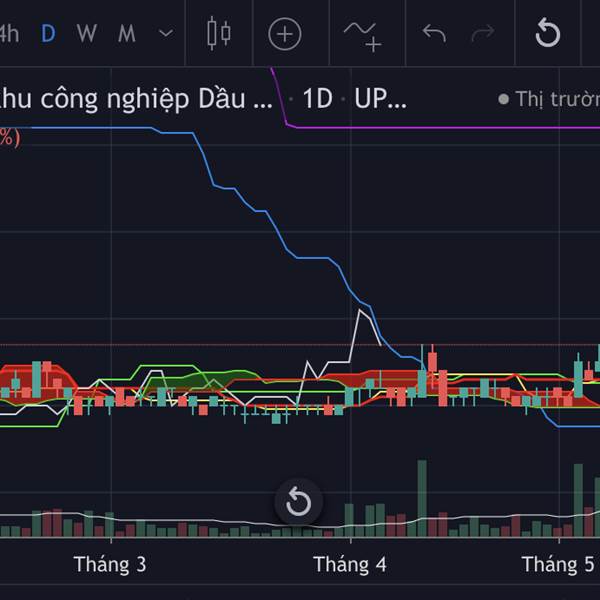Switch to the M monthly timeframe

coord(127,34)
